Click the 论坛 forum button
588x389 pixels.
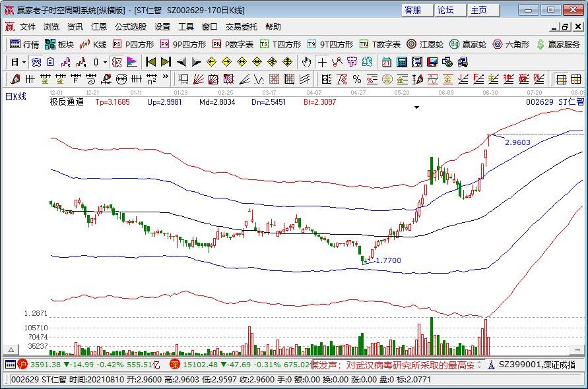446,10
